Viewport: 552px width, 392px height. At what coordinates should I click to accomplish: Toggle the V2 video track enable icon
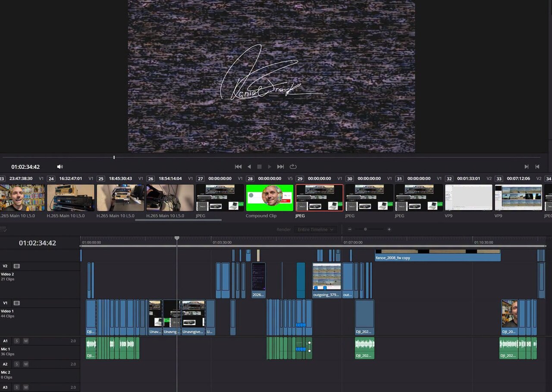pos(17,266)
